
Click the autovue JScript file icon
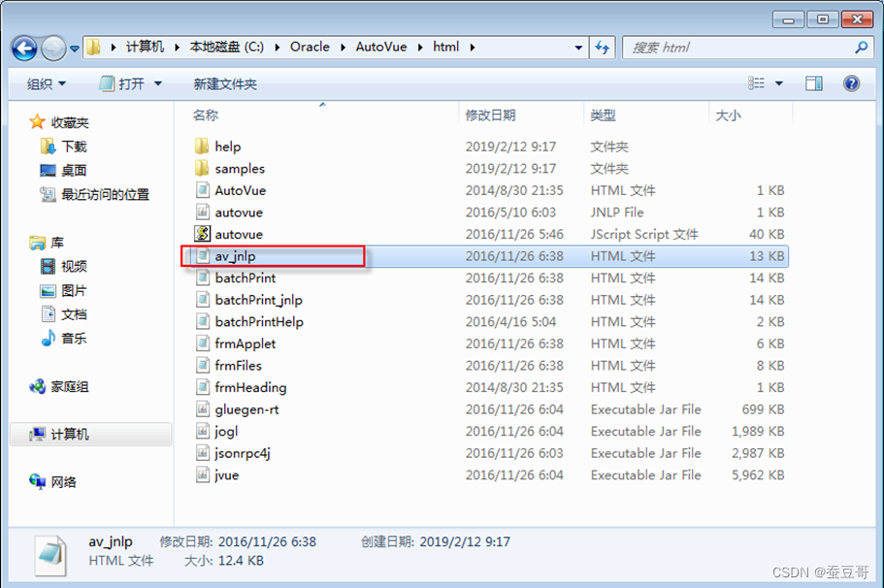click(203, 234)
